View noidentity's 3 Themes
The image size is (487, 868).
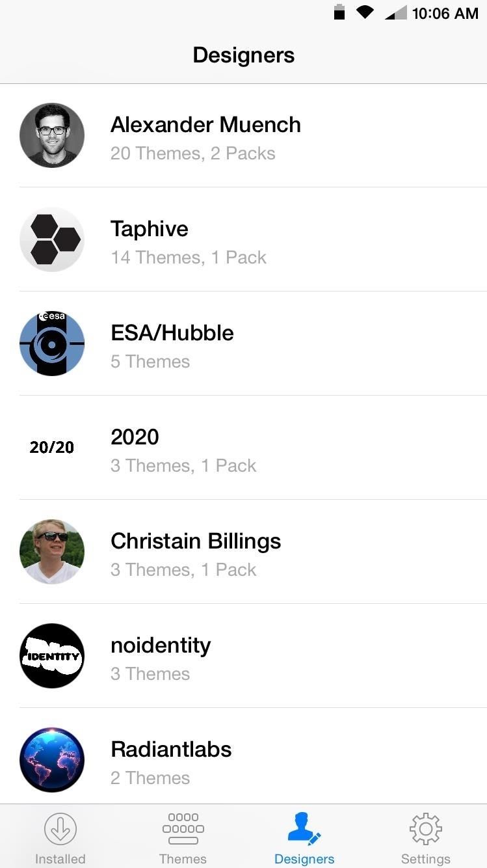tap(150, 674)
